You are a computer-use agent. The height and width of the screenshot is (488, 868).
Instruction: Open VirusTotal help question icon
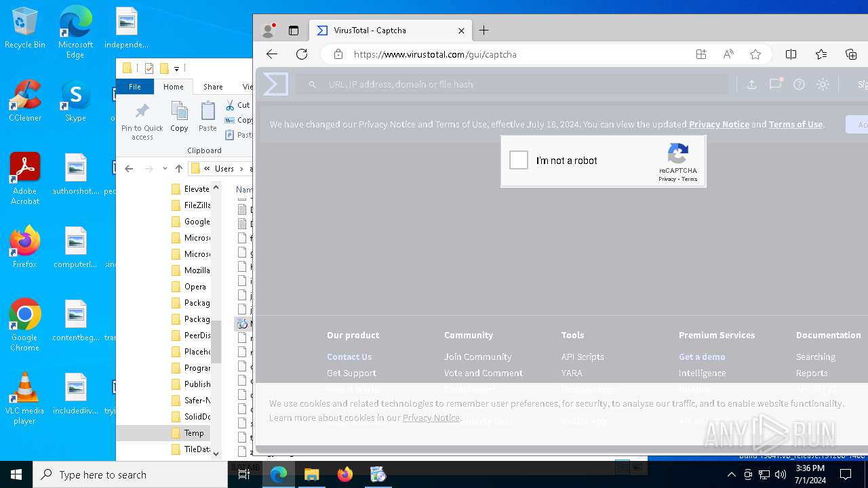click(x=799, y=84)
